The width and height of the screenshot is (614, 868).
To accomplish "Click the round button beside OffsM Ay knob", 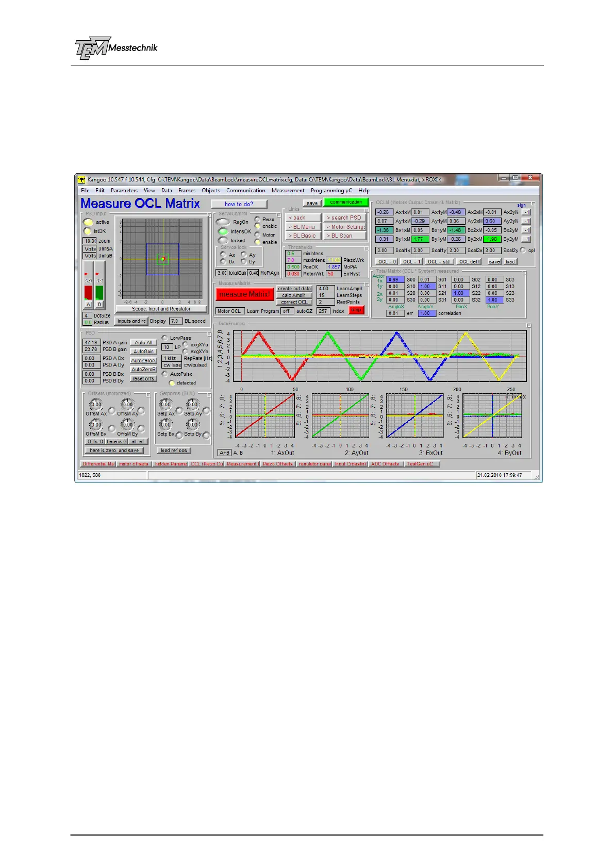I will pyautogui.click(x=141, y=412).
